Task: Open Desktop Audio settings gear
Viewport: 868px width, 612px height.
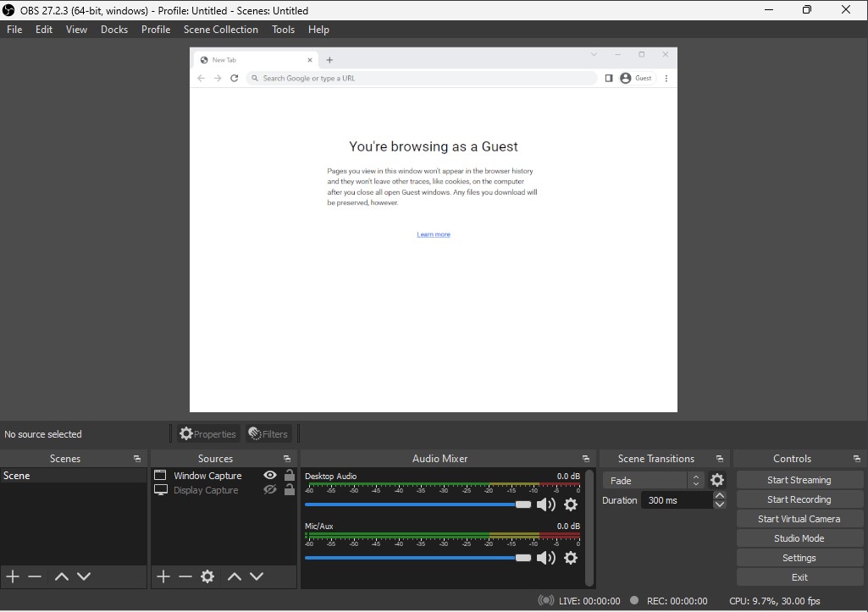Action: tap(571, 504)
